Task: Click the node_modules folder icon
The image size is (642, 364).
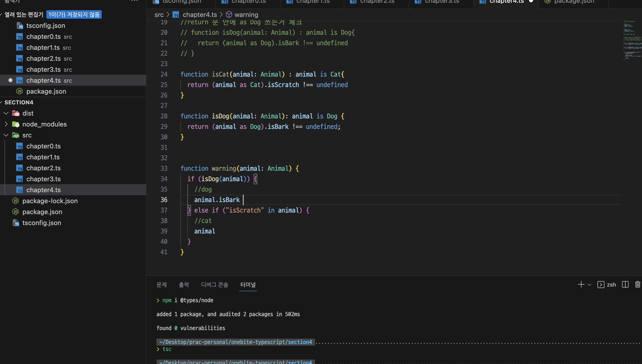Action: coord(16,124)
